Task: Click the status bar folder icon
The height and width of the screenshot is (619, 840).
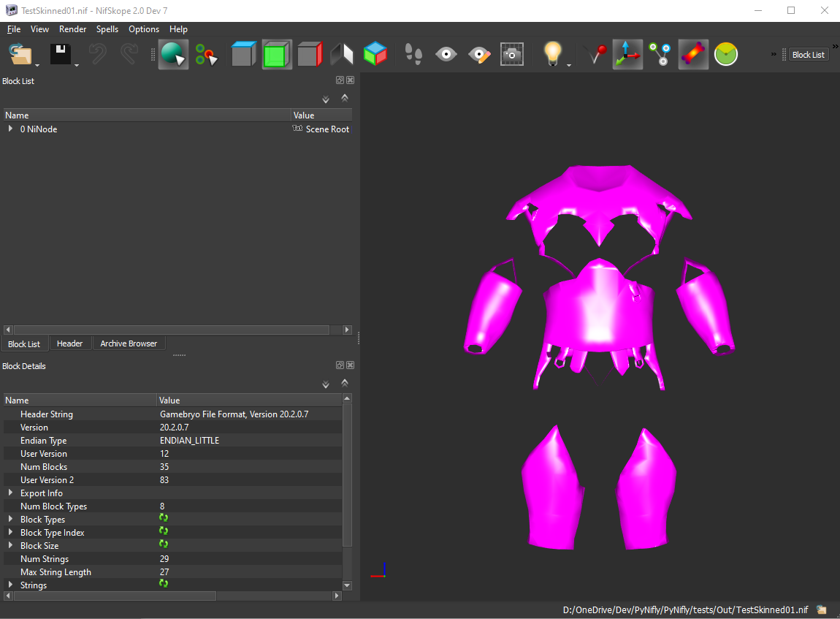Action: (x=821, y=609)
